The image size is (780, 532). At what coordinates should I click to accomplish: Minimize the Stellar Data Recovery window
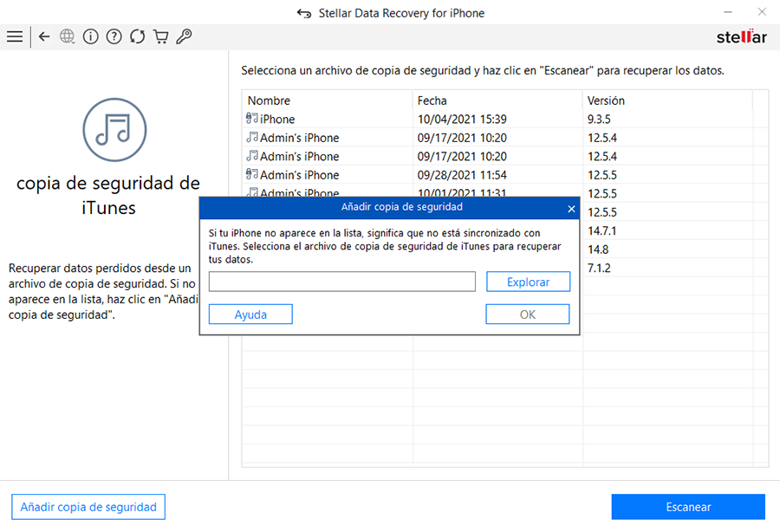(x=728, y=12)
